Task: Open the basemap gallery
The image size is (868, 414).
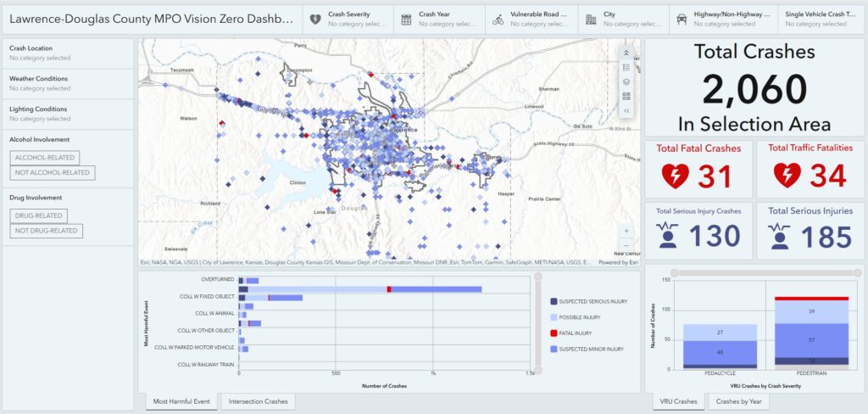Action: 626,96
